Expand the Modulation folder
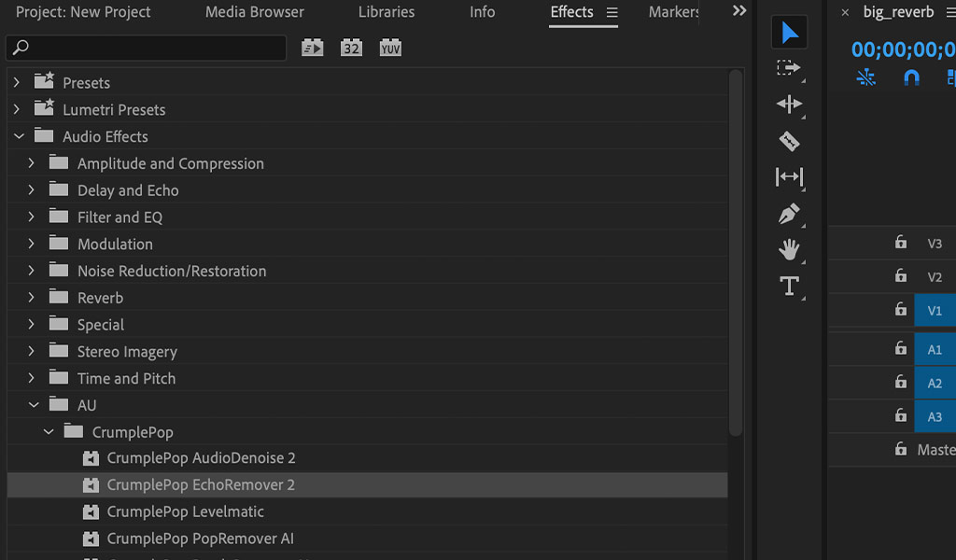The image size is (956, 560). [x=31, y=244]
